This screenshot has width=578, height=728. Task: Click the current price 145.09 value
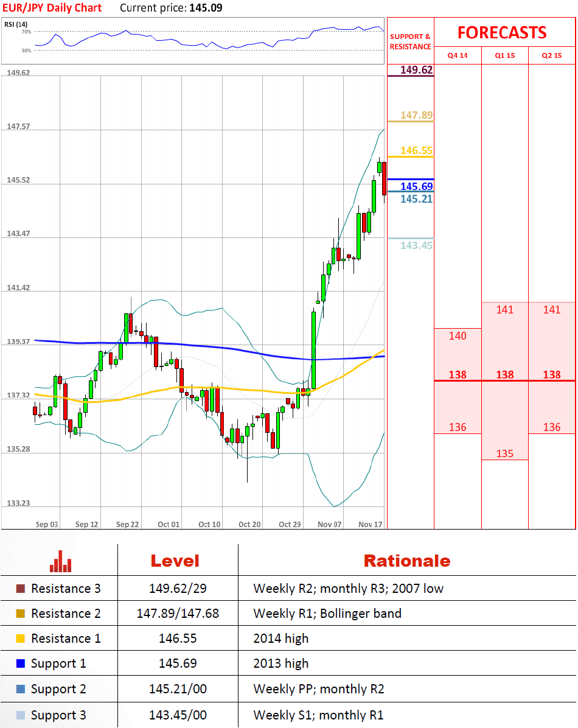click(x=206, y=8)
